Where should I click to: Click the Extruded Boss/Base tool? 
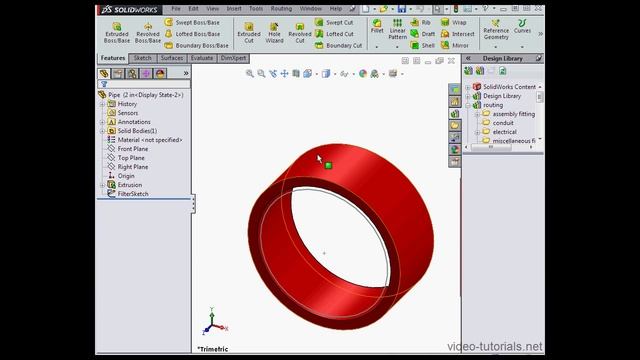[117, 33]
